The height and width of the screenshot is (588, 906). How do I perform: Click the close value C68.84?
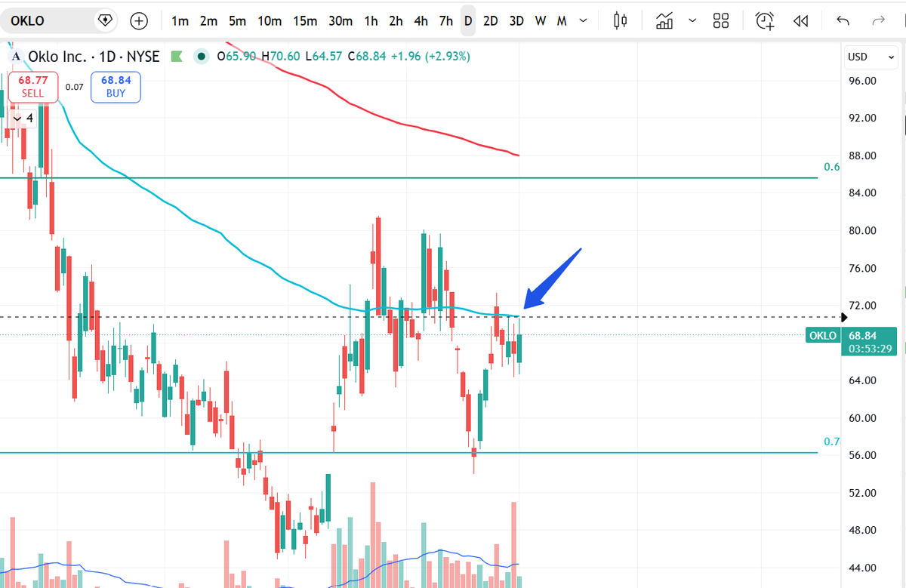pos(367,56)
